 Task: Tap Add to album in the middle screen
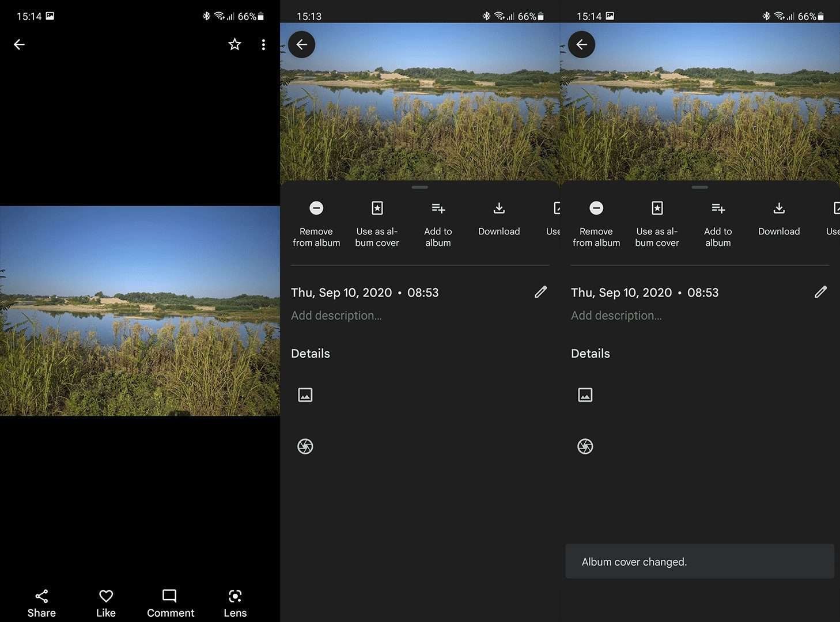438,224
